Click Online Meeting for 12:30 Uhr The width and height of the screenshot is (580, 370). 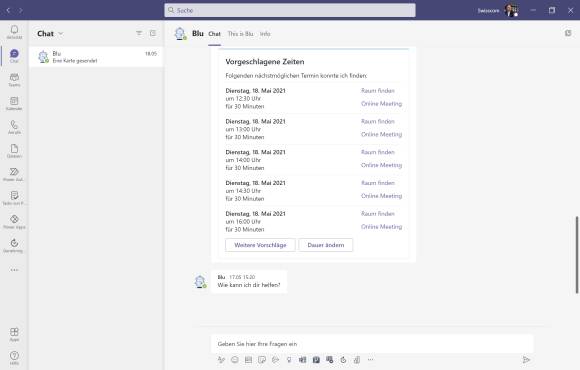[x=381, y=104]
